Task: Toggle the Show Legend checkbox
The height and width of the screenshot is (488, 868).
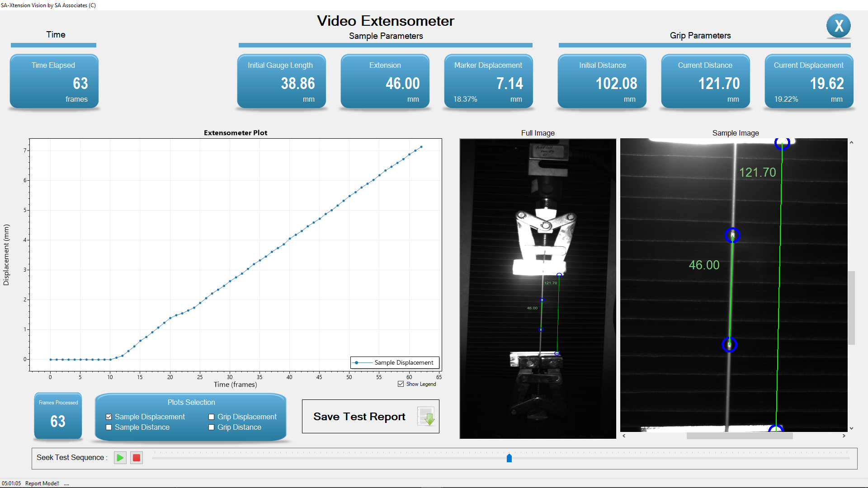Action: (x=401, y=384)
